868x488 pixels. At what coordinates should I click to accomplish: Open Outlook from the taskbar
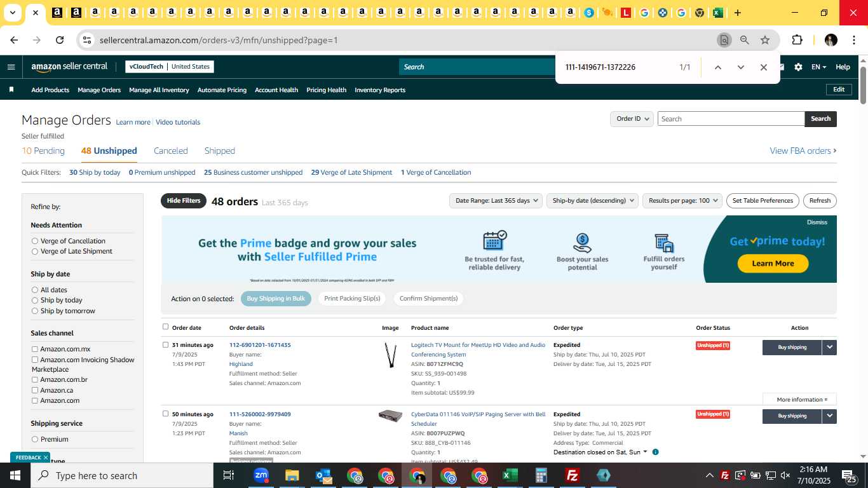(323, 475)
